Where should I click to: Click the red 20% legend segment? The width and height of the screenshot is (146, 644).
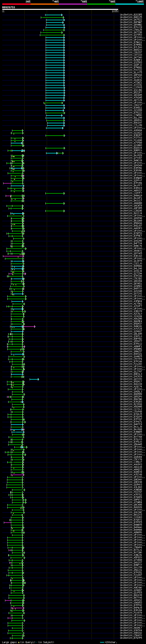(16, 4)
